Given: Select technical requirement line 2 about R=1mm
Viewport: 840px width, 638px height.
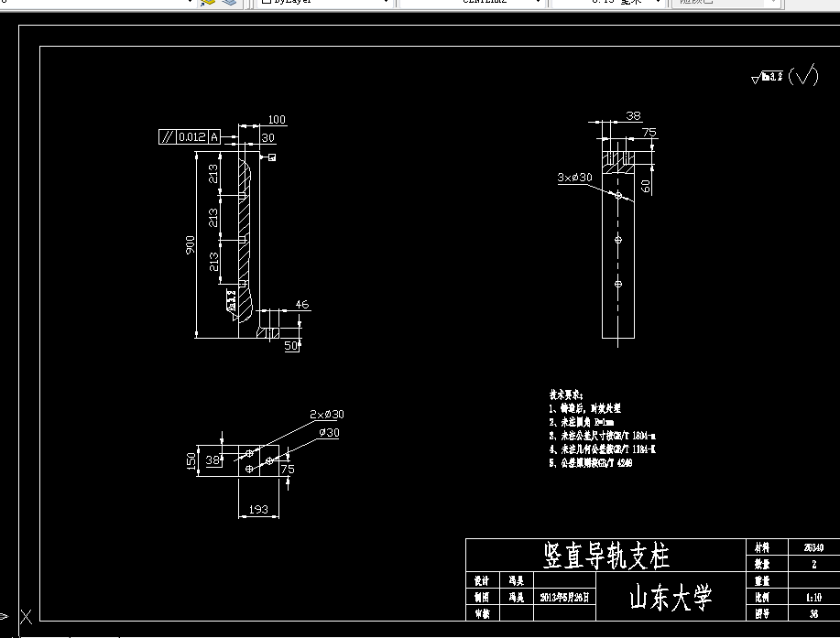Looking at the screenshot, I should click(582, 422).
